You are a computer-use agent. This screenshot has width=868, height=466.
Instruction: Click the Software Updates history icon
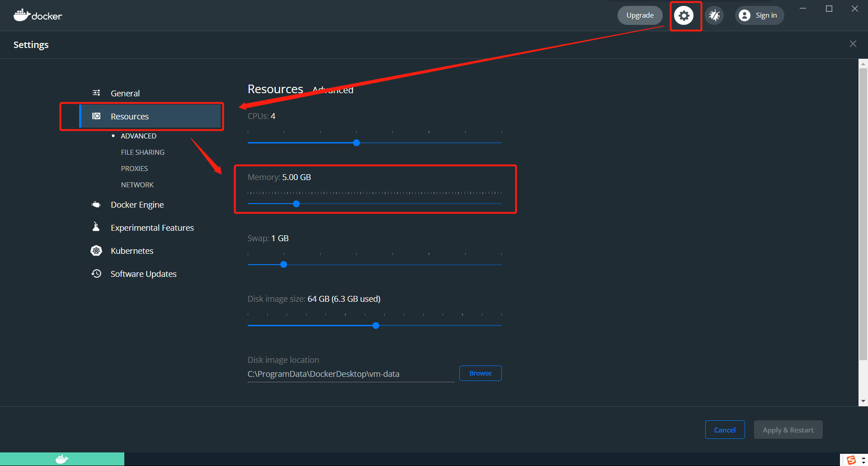tap(96, 273)
